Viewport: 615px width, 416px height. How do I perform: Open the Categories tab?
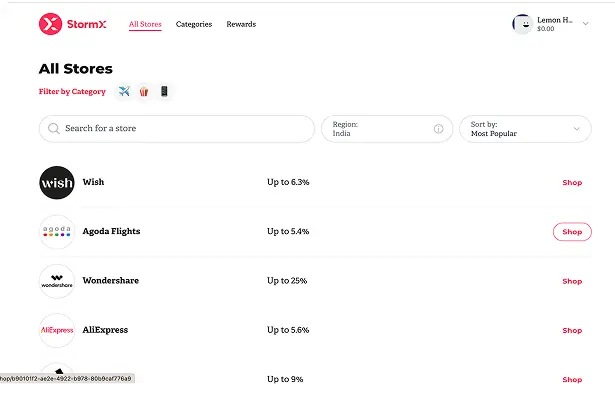point(194,24)
